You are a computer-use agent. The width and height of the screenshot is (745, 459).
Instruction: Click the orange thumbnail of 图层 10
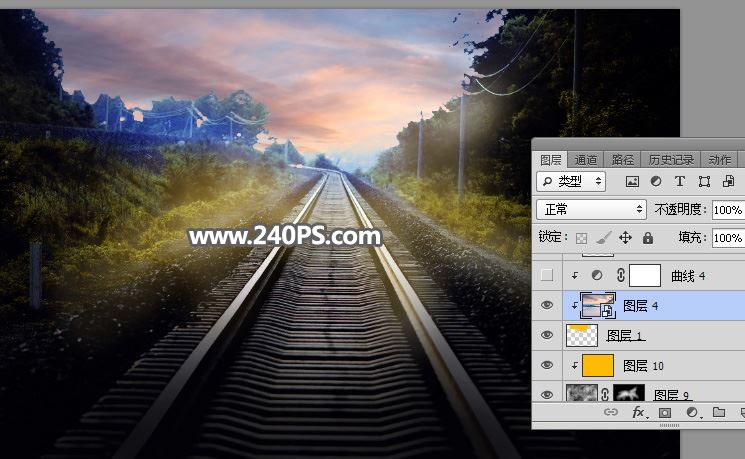[x=598, y=365]
